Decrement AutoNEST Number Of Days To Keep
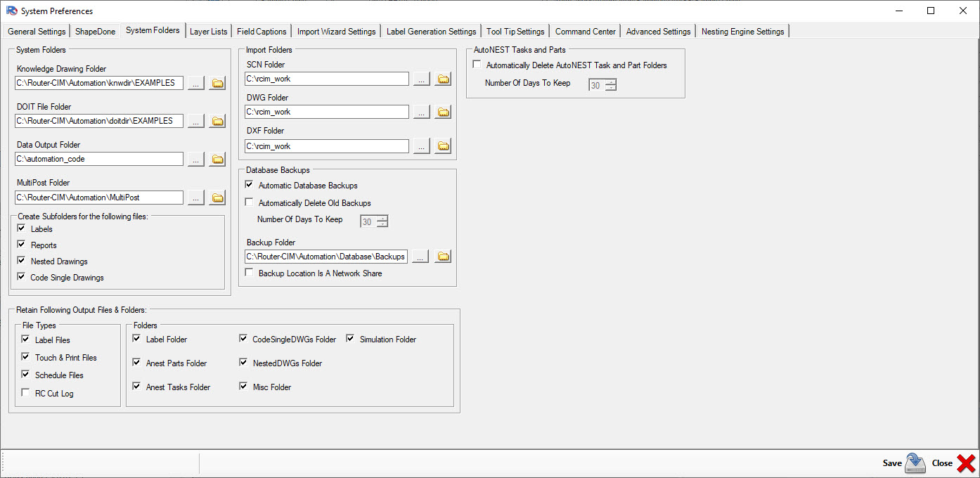This screenshot has height=478, width=980. 612,87
